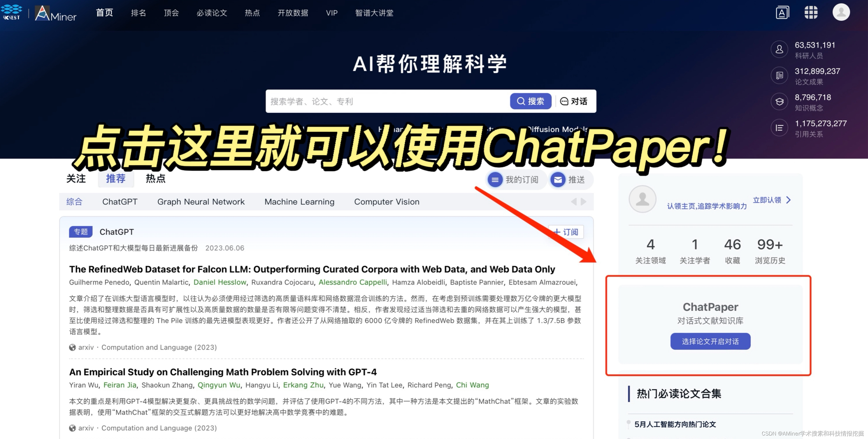Screen dimensions: 868x439
Task: Open author Erkang Zhu's profile
Action: (303, 385)
